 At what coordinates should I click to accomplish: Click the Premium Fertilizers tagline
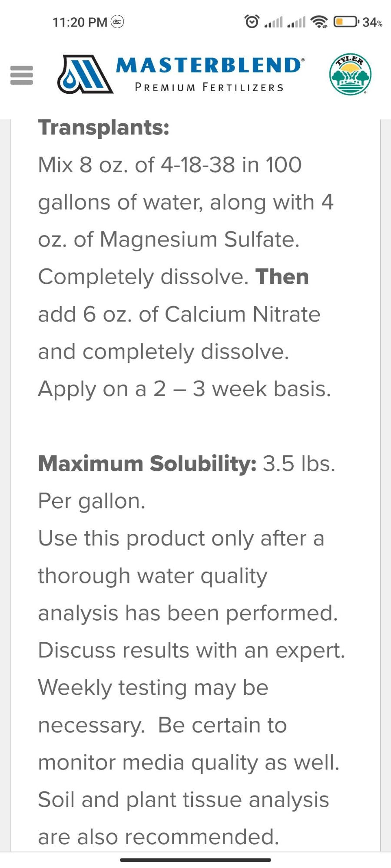[x=209, y=88]
